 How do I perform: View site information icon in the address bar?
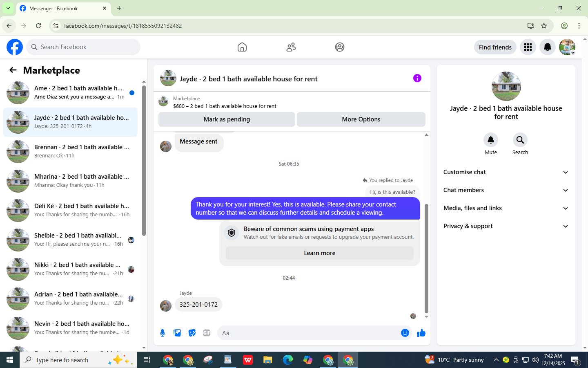click(56, 26)
